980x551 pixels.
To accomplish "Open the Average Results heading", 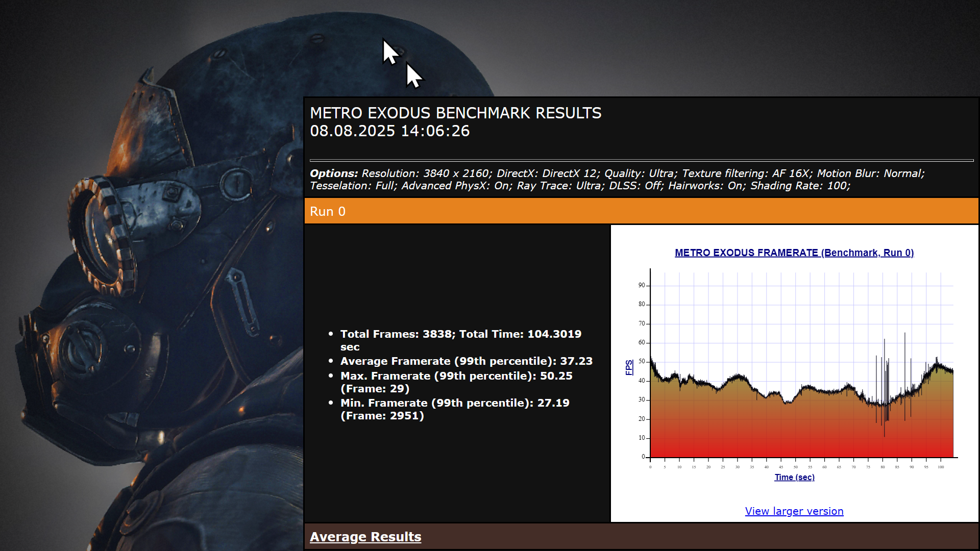I will click(365, 537).
